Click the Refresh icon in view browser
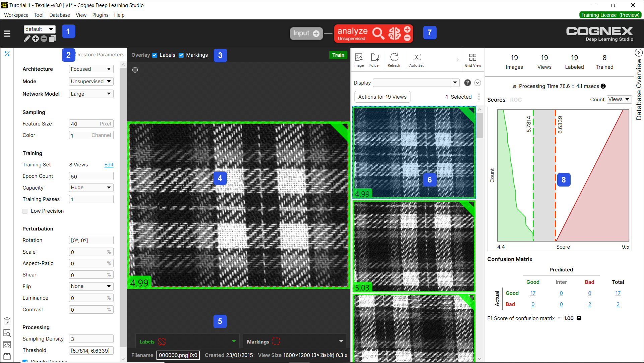 point(394,57)
